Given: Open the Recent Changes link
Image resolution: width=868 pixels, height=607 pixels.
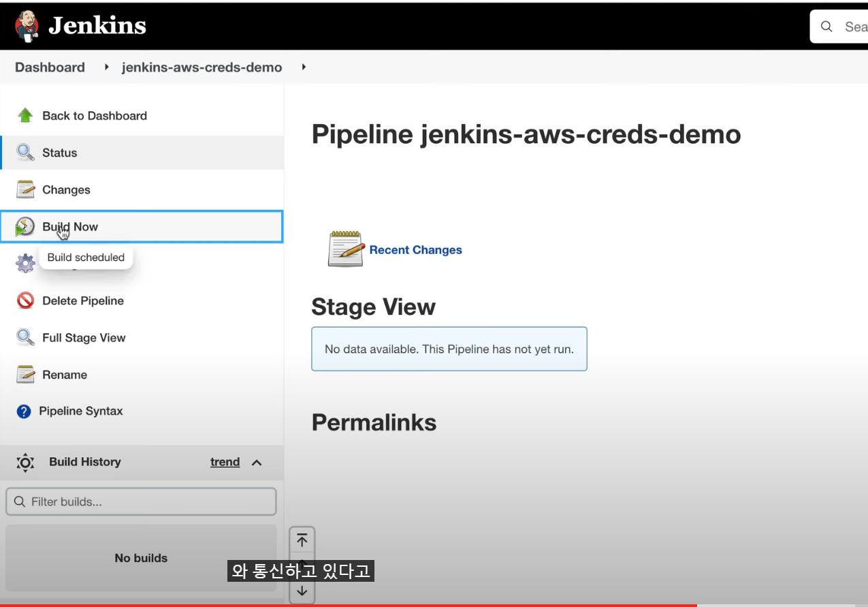Looking at the screenshot, I should (x=415, y=250).
